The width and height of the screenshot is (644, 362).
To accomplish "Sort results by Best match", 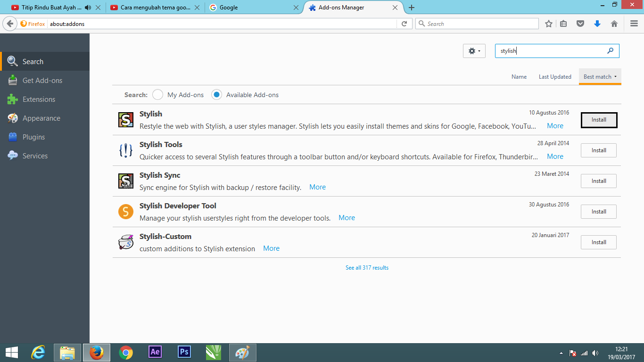I will tap(600, 77).
